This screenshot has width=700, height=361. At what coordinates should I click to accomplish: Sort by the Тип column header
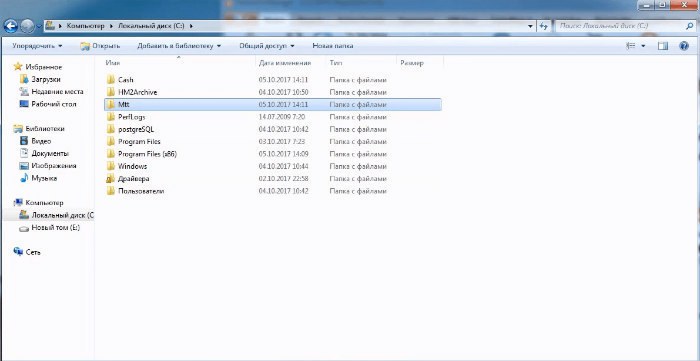(x=361, y=63)
